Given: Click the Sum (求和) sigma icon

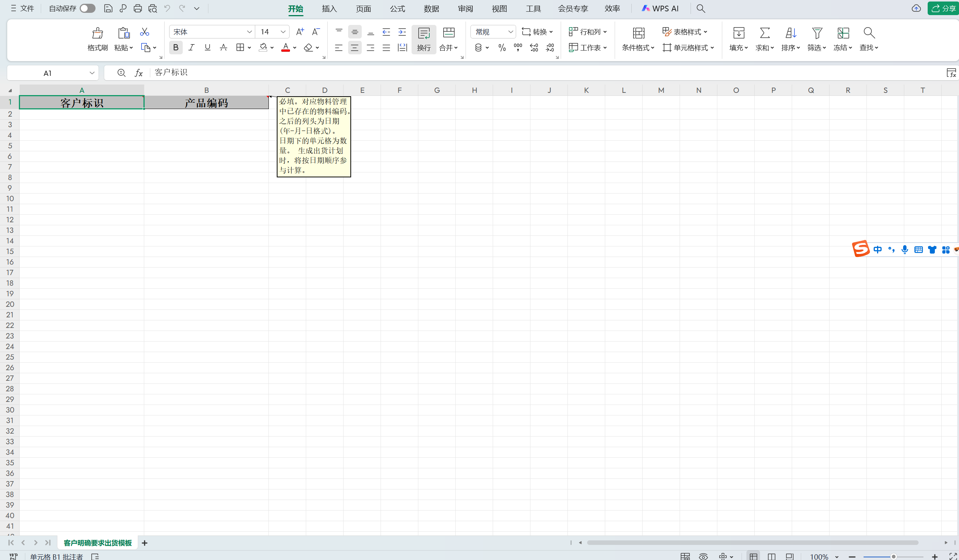Looking at the screenshot, I should coord(765,33).
